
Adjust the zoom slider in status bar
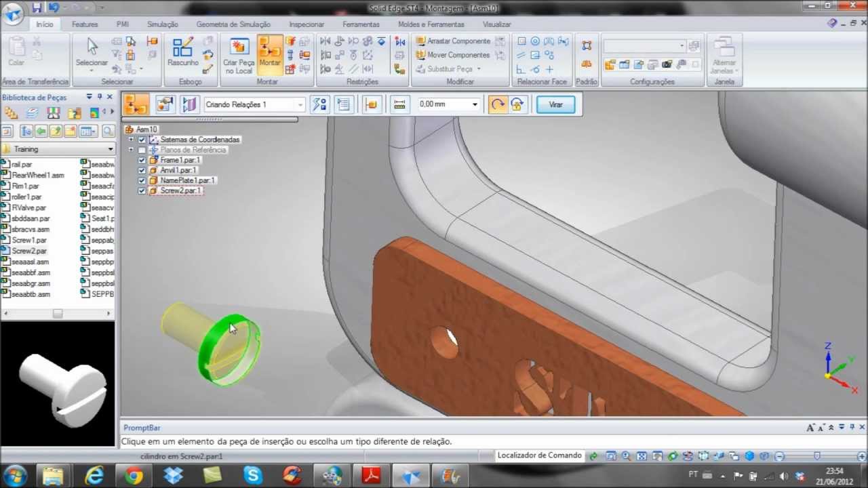(x=817, y=456)
